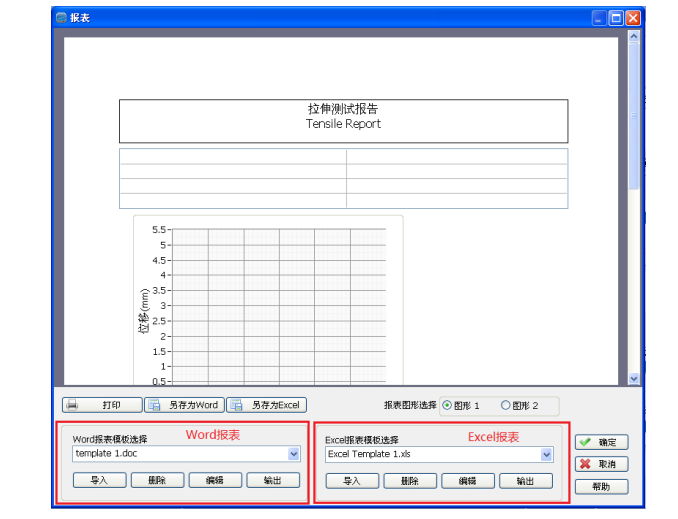Click 输出 under Excel报表 template section

pos(525,481)
